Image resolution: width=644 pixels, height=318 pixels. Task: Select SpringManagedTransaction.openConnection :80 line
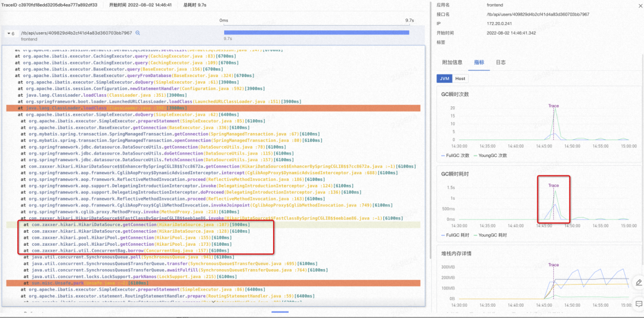pyautogui.click(x=171, y=141)
